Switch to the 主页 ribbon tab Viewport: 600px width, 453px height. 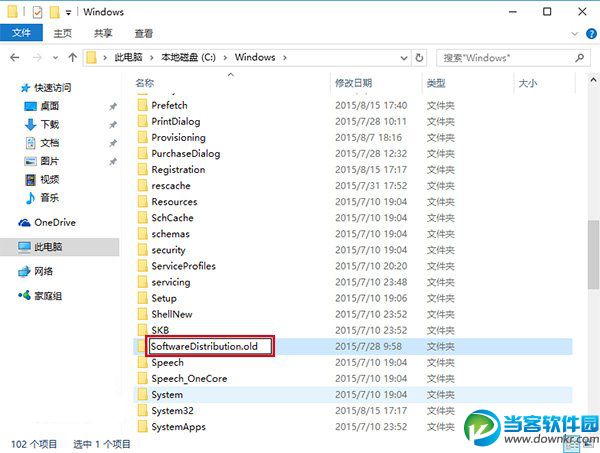click(x=62, y=33)
